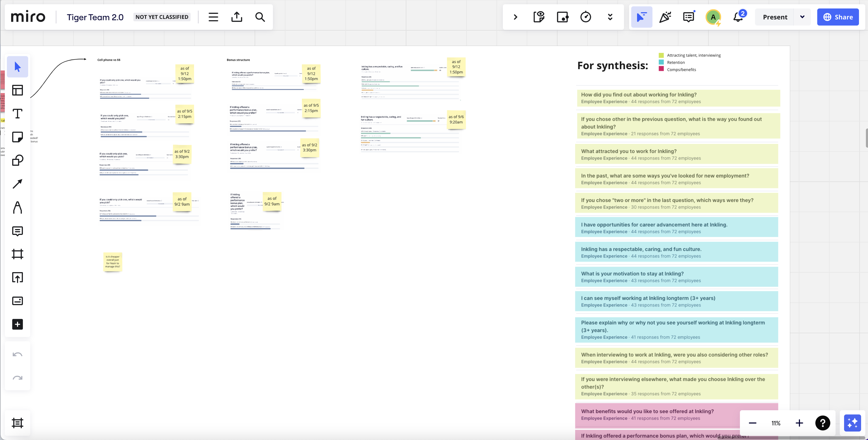The image size is (868, 440).
Task: Select the cursor select tool
Action: pos(17,67)
